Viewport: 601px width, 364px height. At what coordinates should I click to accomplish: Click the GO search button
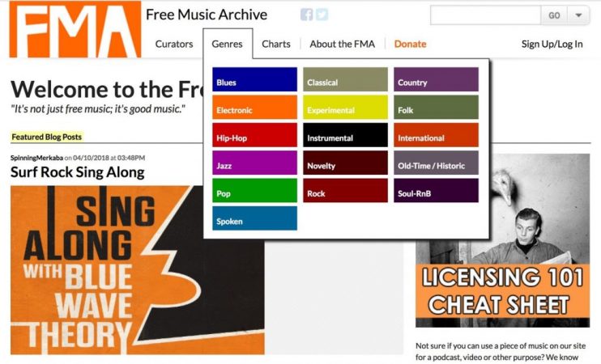pos(554,15)
